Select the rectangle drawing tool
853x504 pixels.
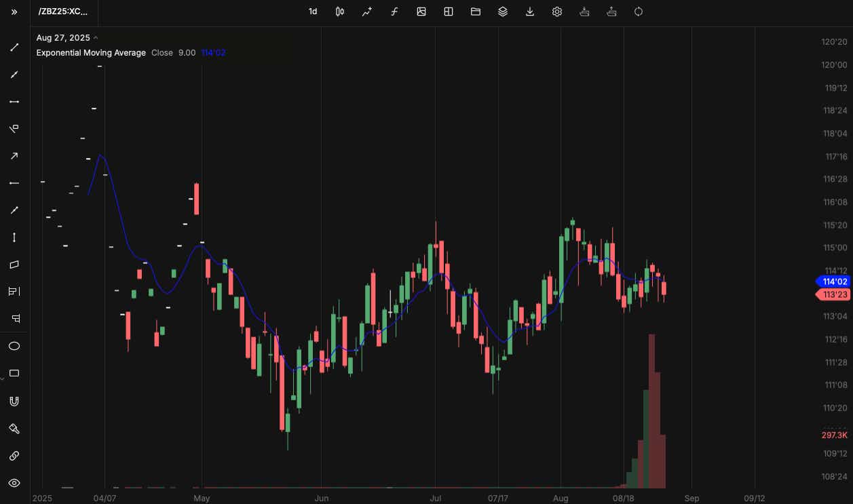click(14, 373)
